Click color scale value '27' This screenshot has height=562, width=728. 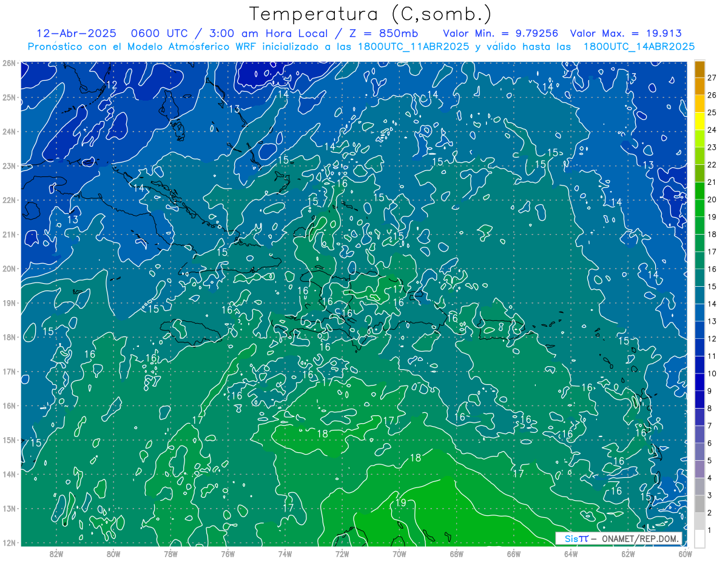click(x=712, y=78)
